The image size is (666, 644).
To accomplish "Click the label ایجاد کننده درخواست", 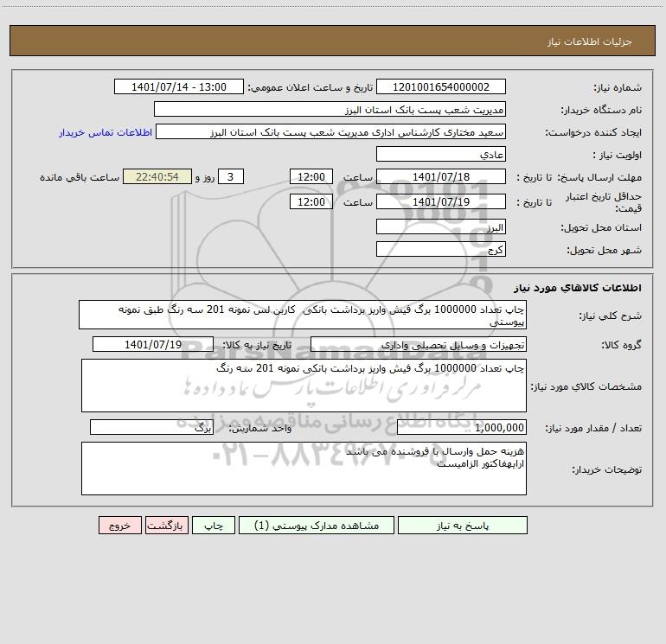I will pos(593,132).
